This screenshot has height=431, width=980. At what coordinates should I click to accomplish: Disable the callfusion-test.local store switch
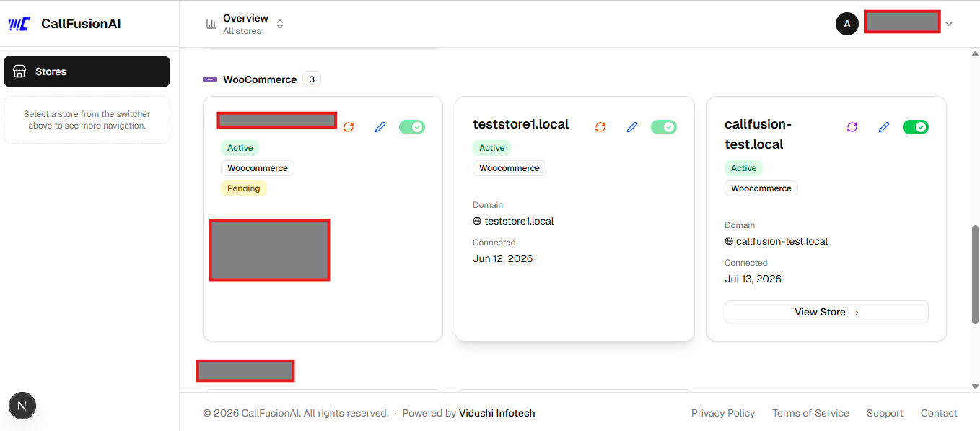(916, 127)
